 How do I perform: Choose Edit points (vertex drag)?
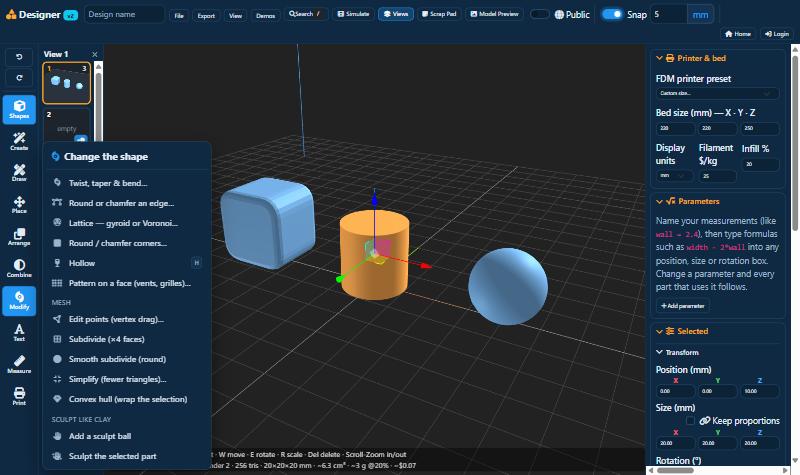pyautogui.click(x=127, y=319)
